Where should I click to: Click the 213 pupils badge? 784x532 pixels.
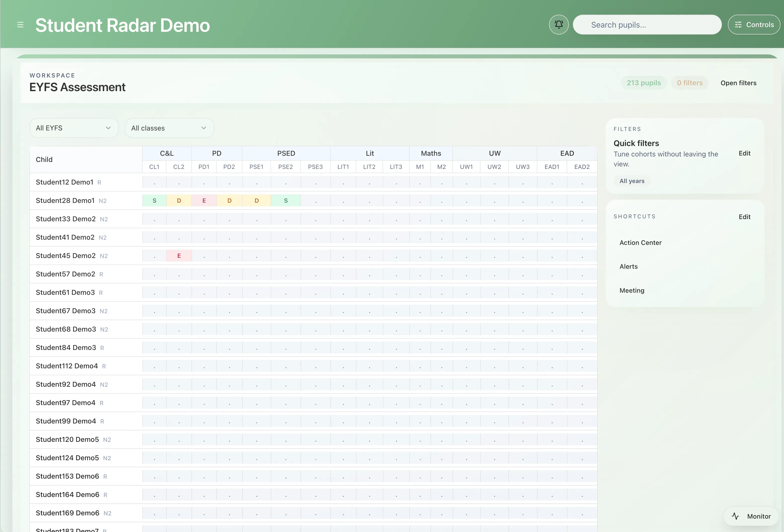pos(643,83)
